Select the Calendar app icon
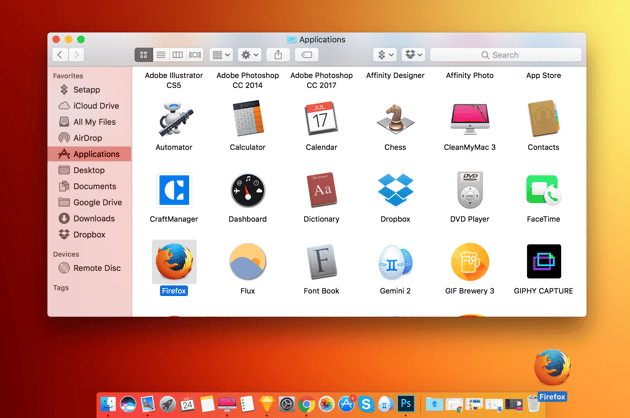This screenshot has height=418, width=630. click(x=321, y=119)
